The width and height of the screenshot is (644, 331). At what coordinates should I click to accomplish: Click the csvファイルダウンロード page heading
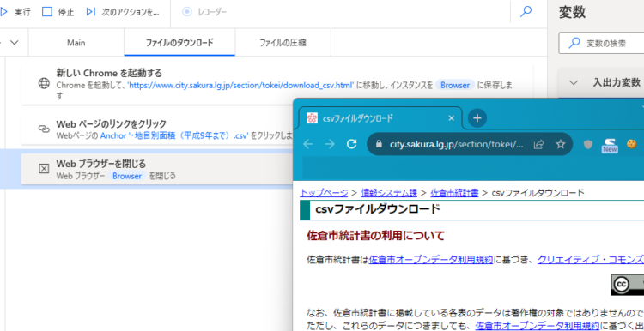[378, 209]
